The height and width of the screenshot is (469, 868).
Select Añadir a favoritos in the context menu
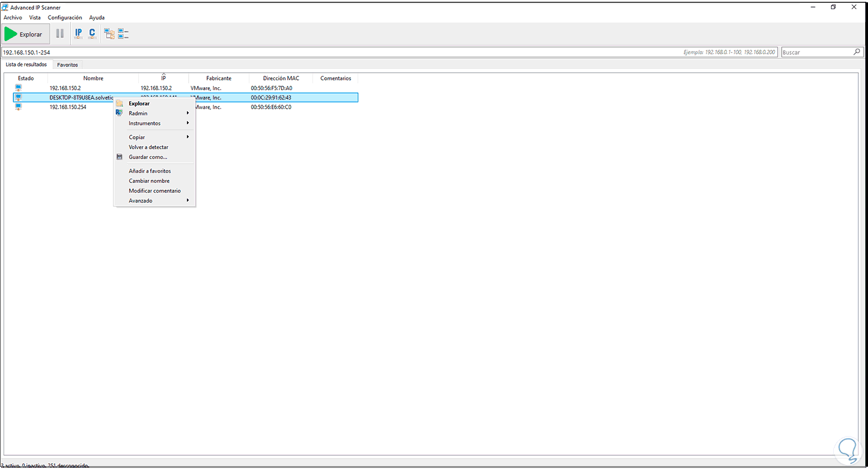pyautogui.click(x=155, y=171)
